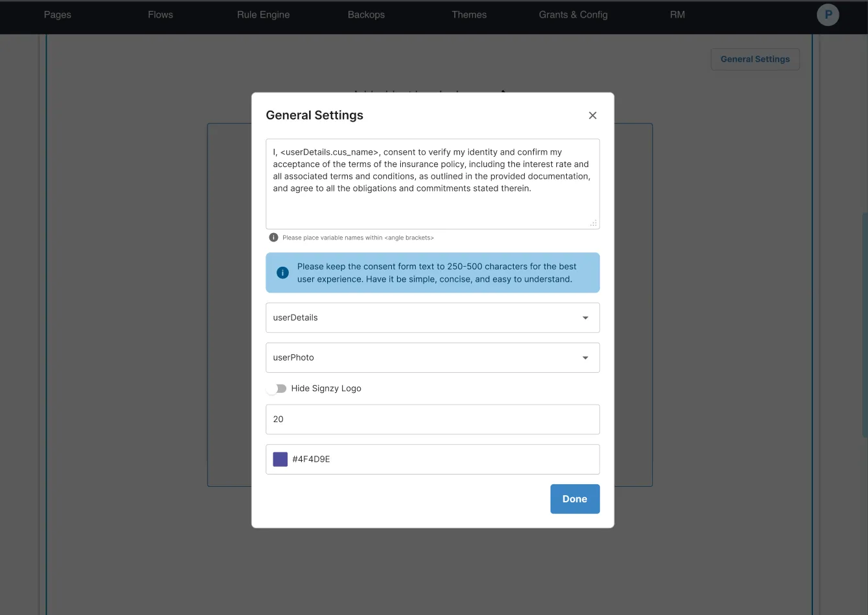Open the user profile avatar P
This screenshot has height=615, width=868.
coord(828,15)
